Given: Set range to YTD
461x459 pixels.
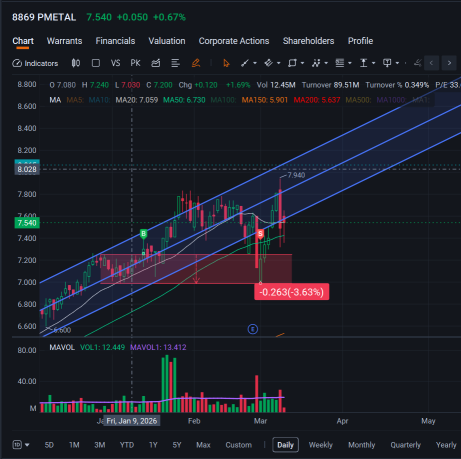Looking at the screenshot, I should point(127,445).
